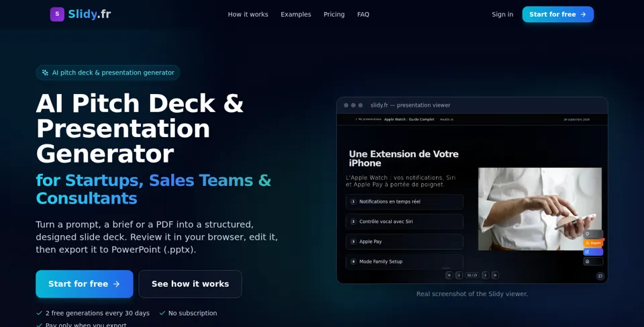The width and height of the screenshot is (644, 327).
Task: Go to first slide in viewer
Action: pyautogui.click(x=449, y=275)
